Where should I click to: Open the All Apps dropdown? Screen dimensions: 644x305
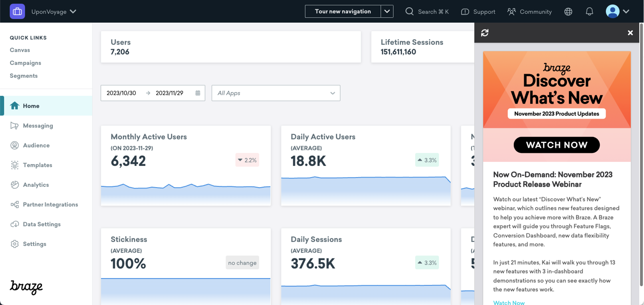click(x=276, y=93)
